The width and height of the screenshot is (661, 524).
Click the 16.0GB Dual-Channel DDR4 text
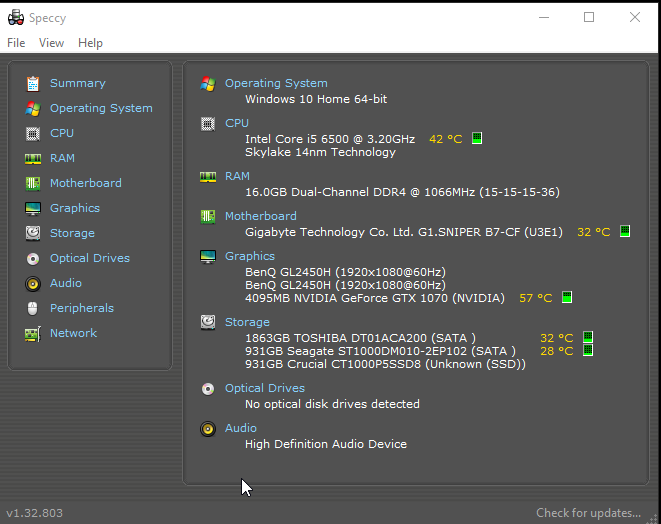[x=402, y=192]
